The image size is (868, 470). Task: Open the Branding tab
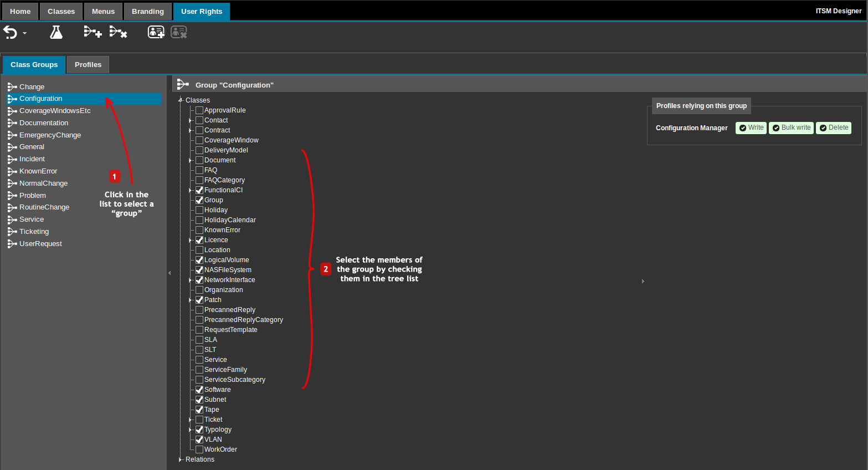[148, 12]
